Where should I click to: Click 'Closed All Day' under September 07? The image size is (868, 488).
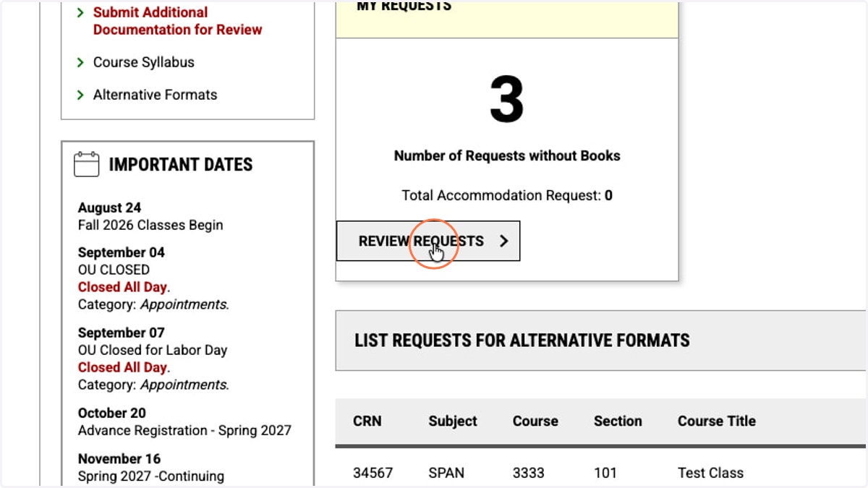point(123,367)
